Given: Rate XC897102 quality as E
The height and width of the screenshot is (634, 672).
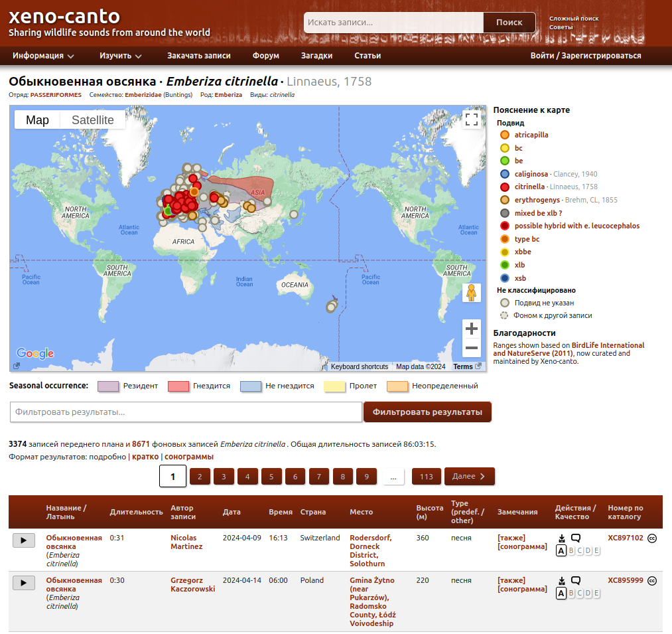Looking at the screenshot, I should click(596, 551).
